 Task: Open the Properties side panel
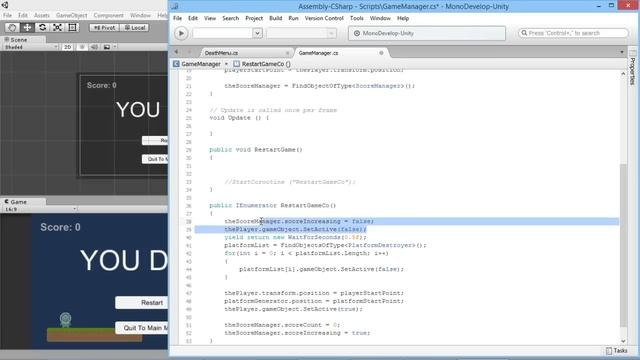click(x=633, y=67)
